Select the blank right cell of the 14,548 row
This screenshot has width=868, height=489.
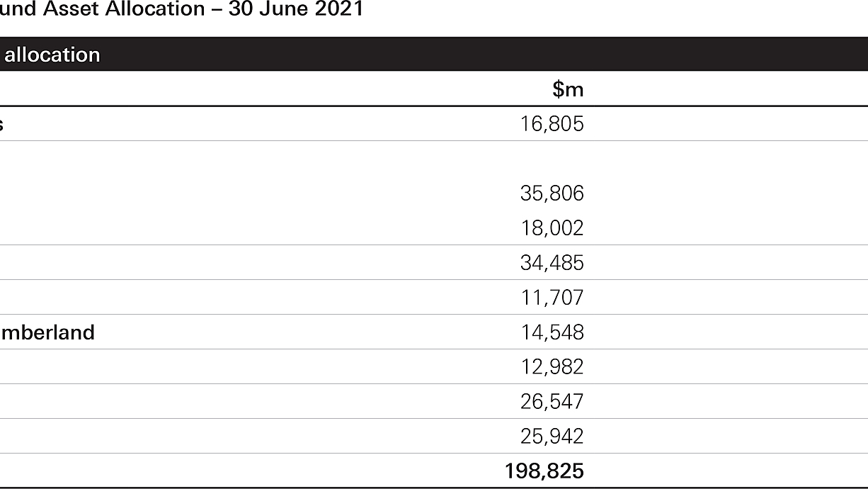tap(726, 332)
